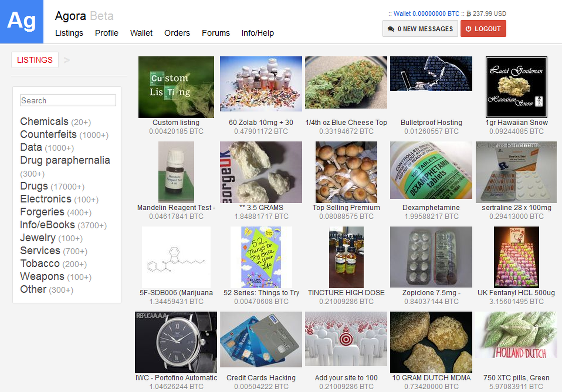This screenshot has height=392, width=562.
Task: Open the 'UK Fentanyl HCL 500ug' title link
Action: click(516, 293)
